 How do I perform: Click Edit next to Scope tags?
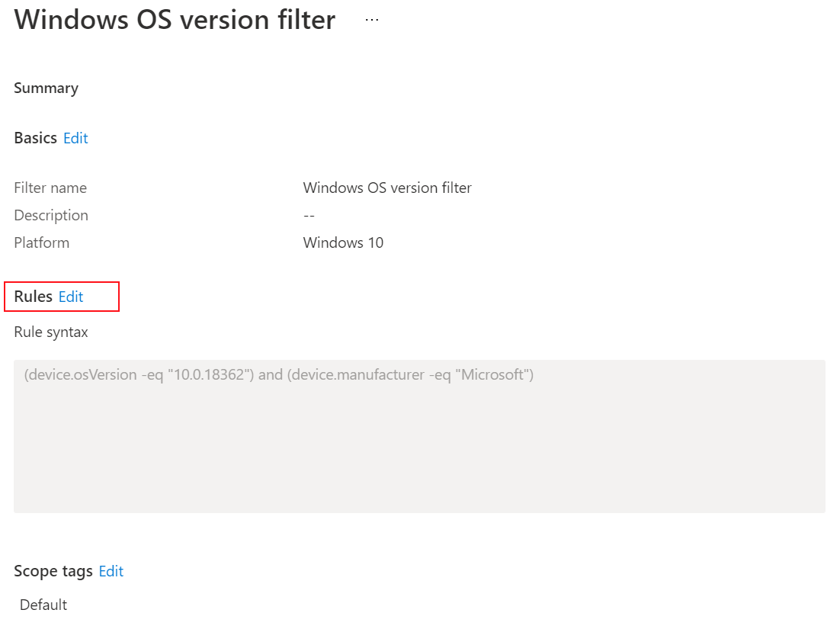coord(111,570)
